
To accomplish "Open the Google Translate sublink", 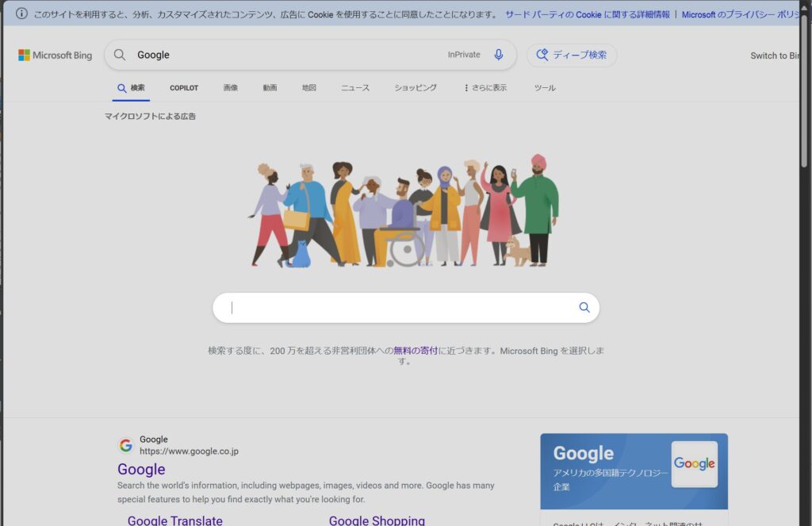I will (x=175, y=520).
